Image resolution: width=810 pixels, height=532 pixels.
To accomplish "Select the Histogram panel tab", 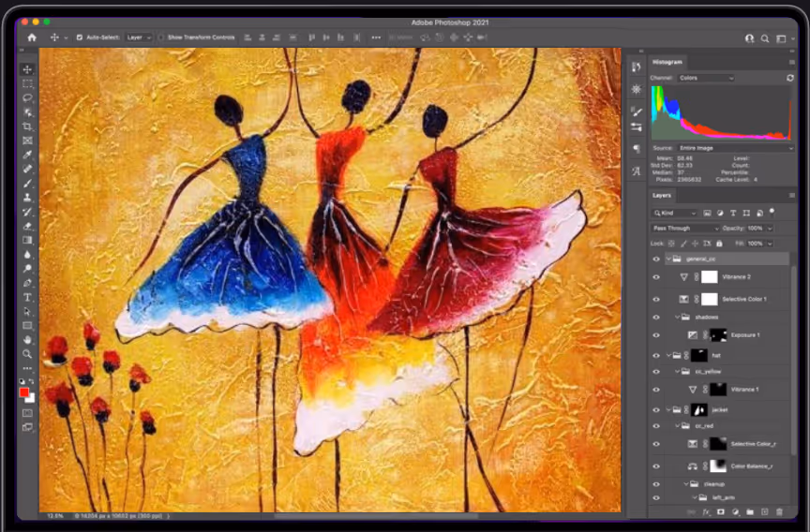I will click(667, 62).
